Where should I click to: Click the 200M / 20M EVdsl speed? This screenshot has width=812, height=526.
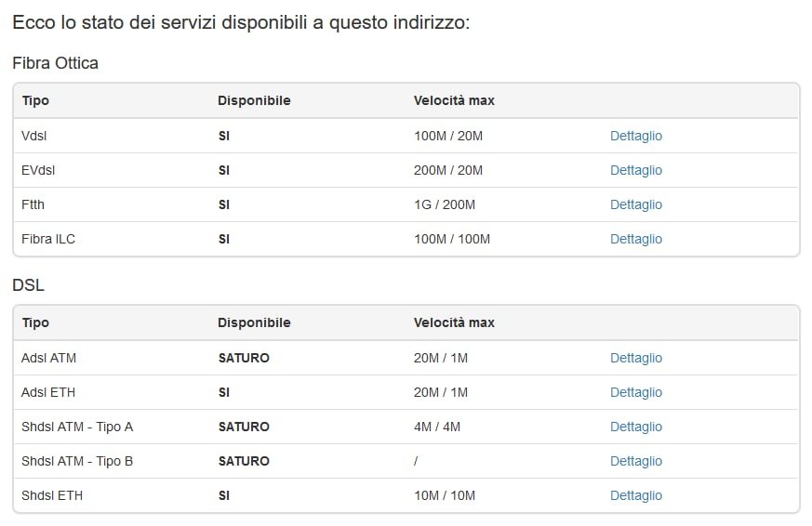click(448, 170)
